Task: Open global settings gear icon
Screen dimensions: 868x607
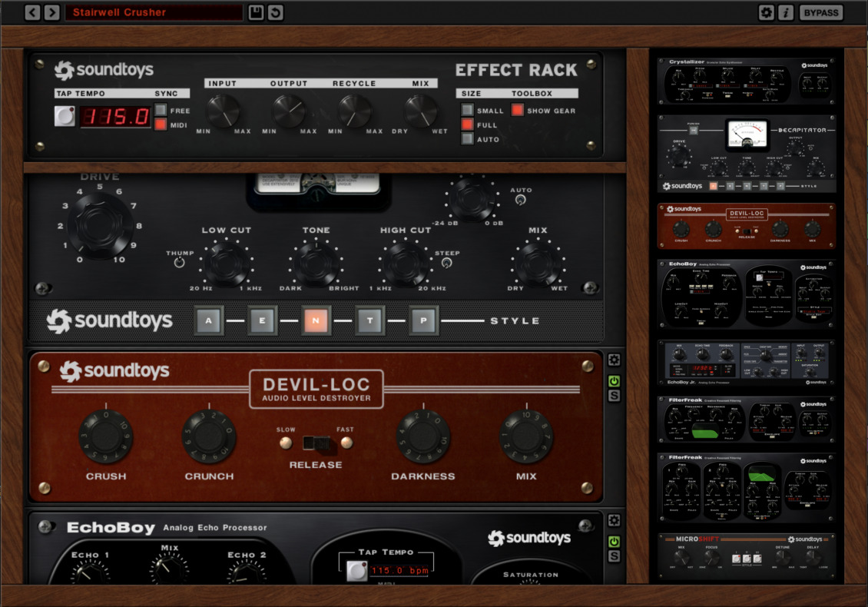Action: (766, 12)
